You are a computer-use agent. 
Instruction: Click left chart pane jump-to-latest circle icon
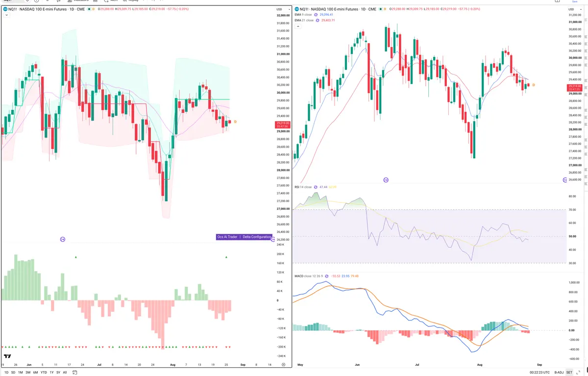[63, 239]
